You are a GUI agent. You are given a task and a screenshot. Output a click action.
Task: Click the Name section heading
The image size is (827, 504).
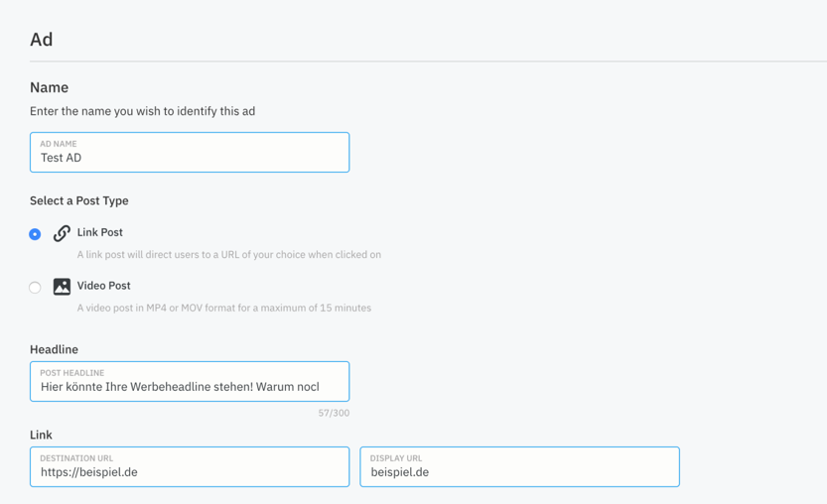[x=49, y=87]
